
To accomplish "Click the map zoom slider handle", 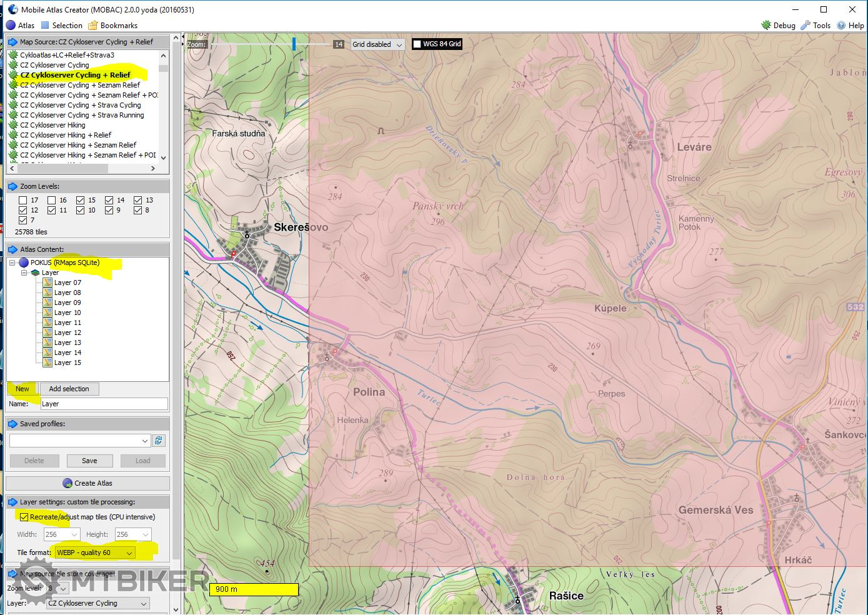I will pyautogui.click(x=294, y=44).
